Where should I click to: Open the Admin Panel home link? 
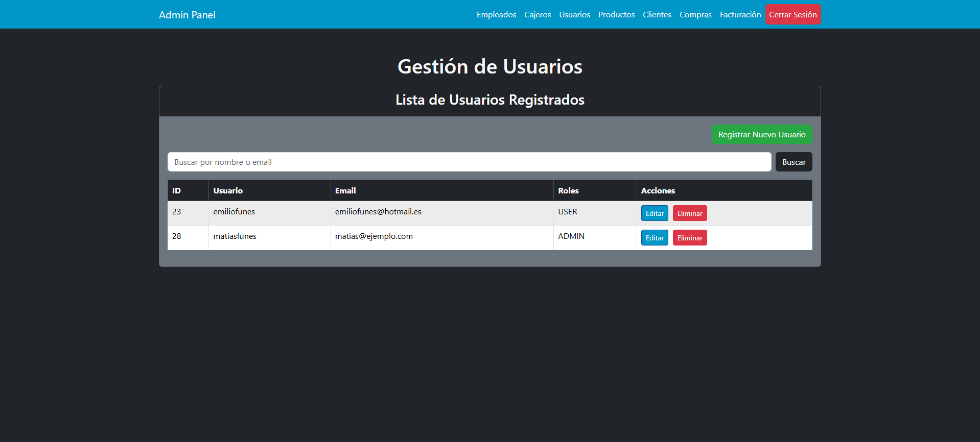(187, 15)
